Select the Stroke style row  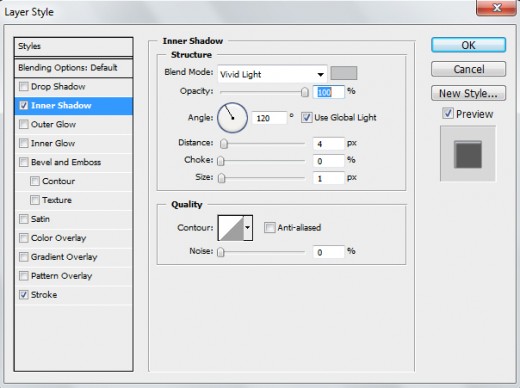73,295
